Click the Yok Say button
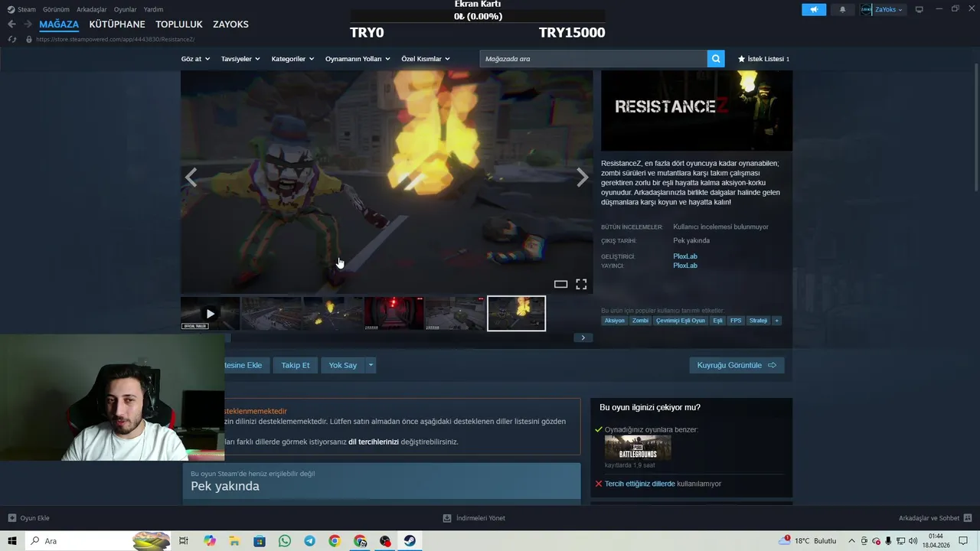Screen dimensions: 980x551 coord(343,365)
